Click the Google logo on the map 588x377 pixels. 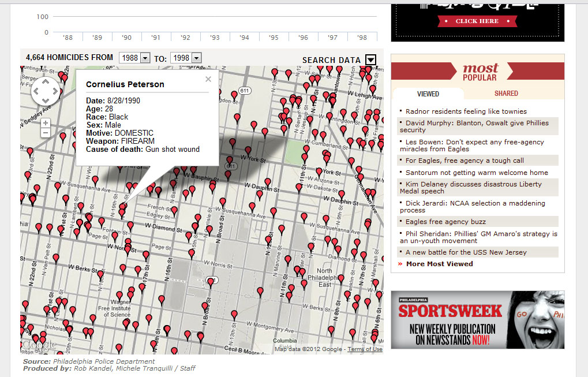(38, 345)
